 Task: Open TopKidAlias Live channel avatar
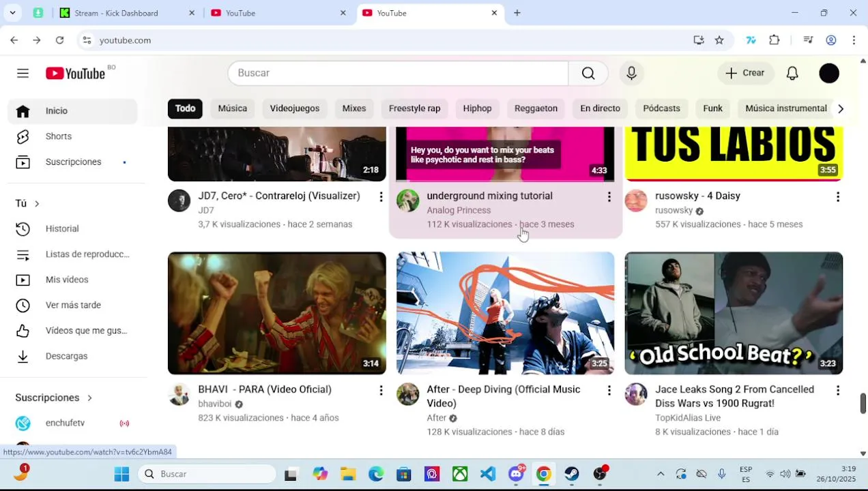[x=636, y=394]
